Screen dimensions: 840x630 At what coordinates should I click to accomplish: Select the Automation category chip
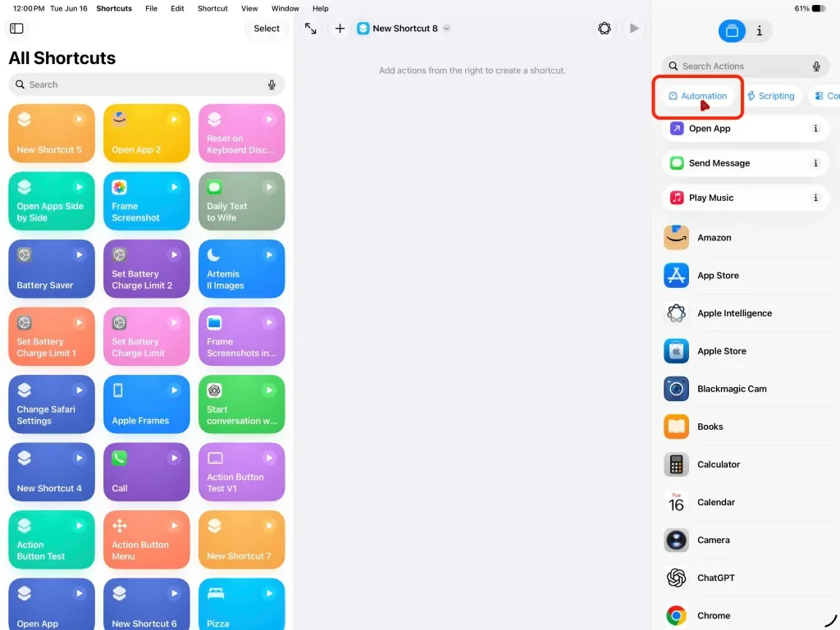point(698,96)
